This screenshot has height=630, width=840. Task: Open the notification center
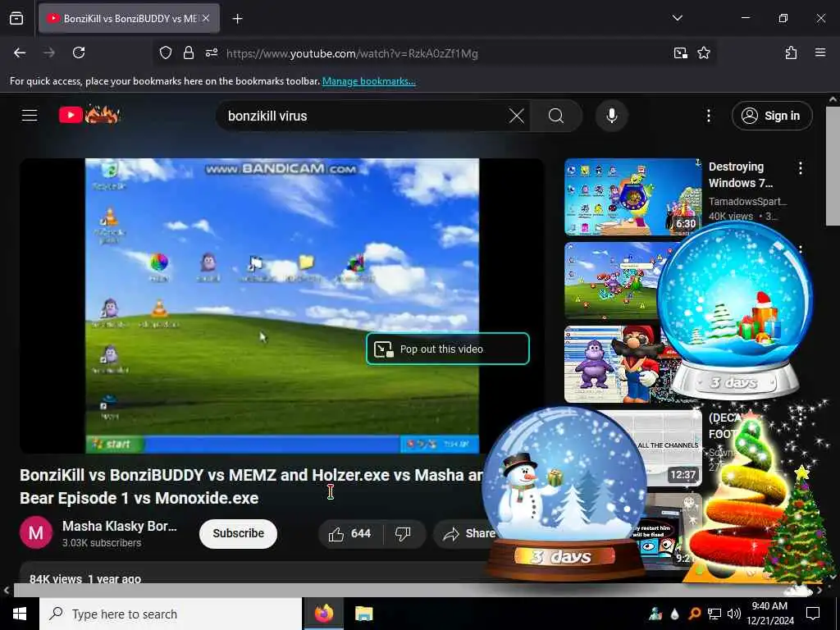(813, 614)
